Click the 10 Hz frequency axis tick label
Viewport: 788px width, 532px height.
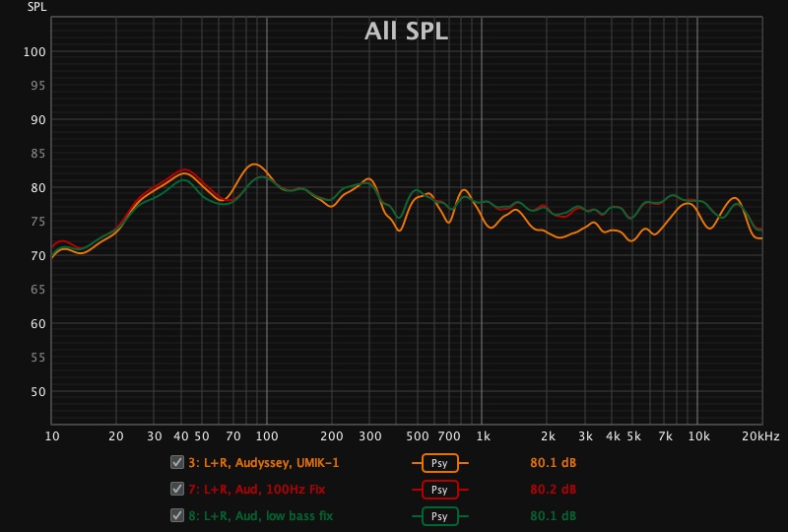click(x=52, y=435)
